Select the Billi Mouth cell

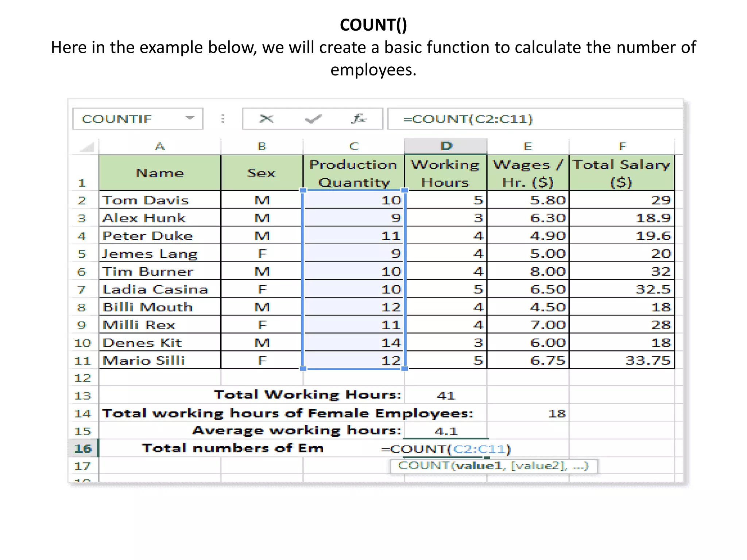point(160,307)
